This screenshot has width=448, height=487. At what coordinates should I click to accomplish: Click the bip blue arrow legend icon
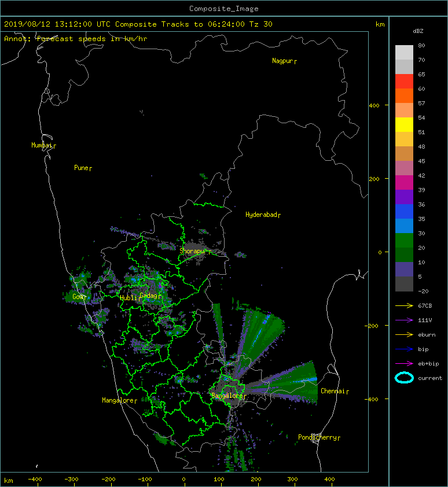pos(404,349)
